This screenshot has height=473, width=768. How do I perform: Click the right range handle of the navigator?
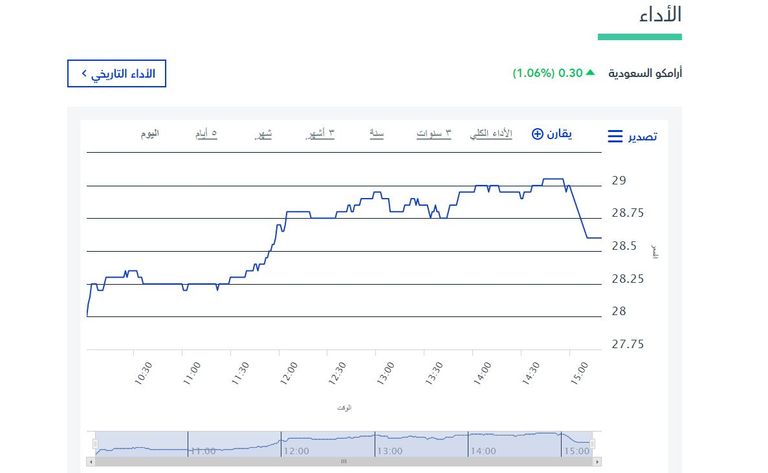[593, 444]
